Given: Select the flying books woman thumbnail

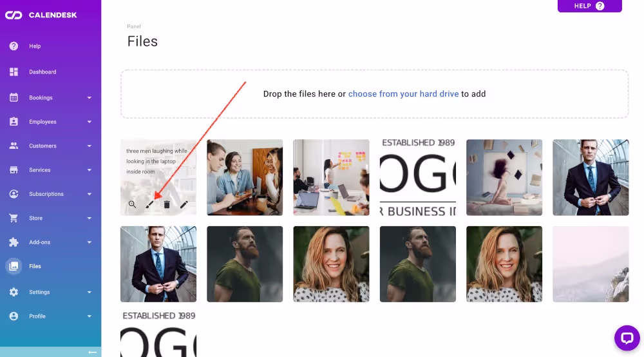Looking at the screenshot, I should pos(504,177).
